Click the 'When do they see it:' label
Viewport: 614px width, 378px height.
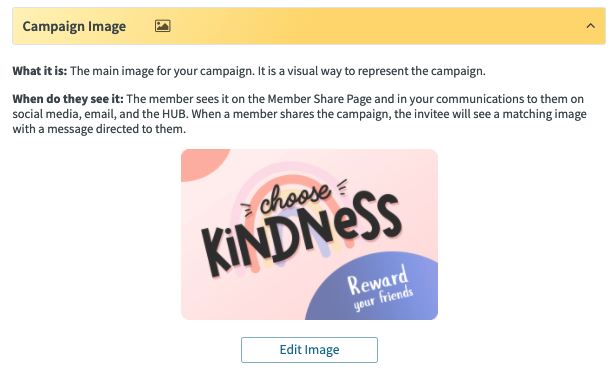point(68,99)
